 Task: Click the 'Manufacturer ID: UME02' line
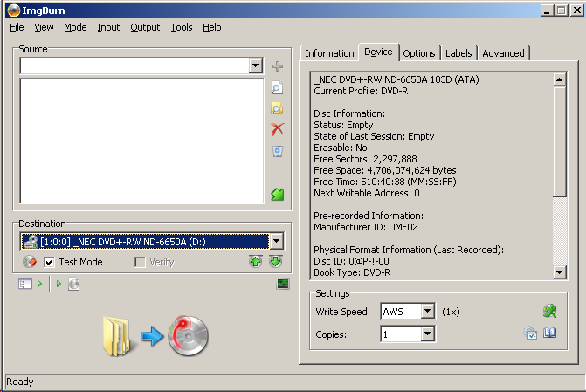point(366,227)
